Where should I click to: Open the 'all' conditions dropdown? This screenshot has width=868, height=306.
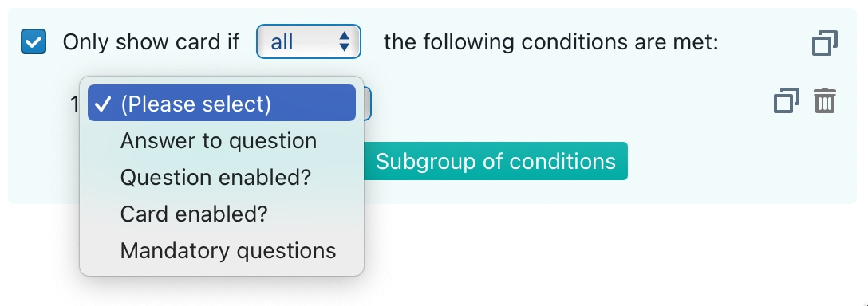pyautogui.click(x=308, y=41)
